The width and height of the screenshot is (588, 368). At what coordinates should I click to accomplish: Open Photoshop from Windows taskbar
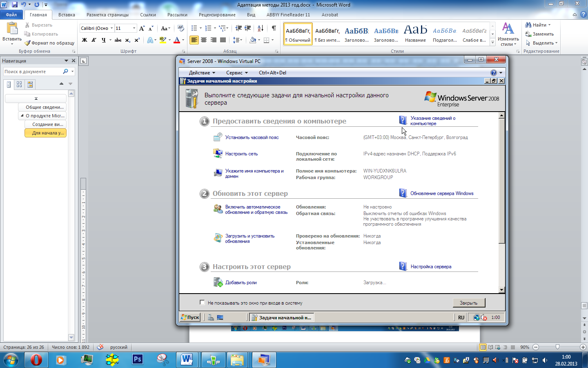138,360
